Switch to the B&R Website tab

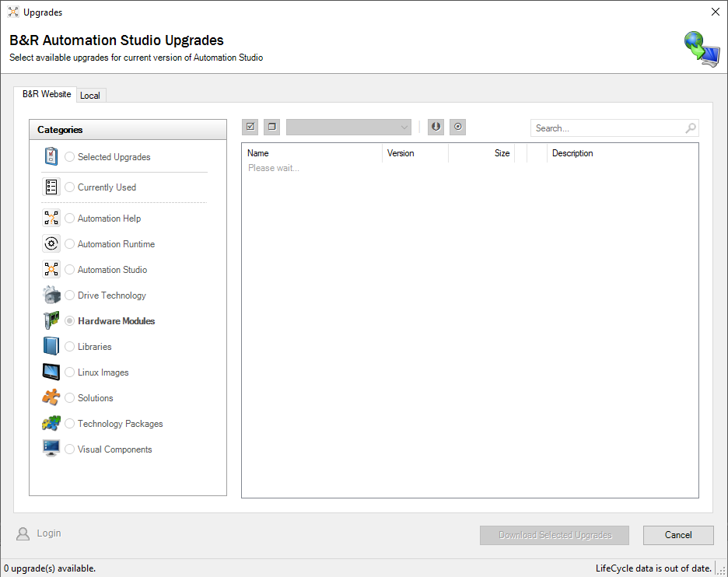tap(47, 94)
